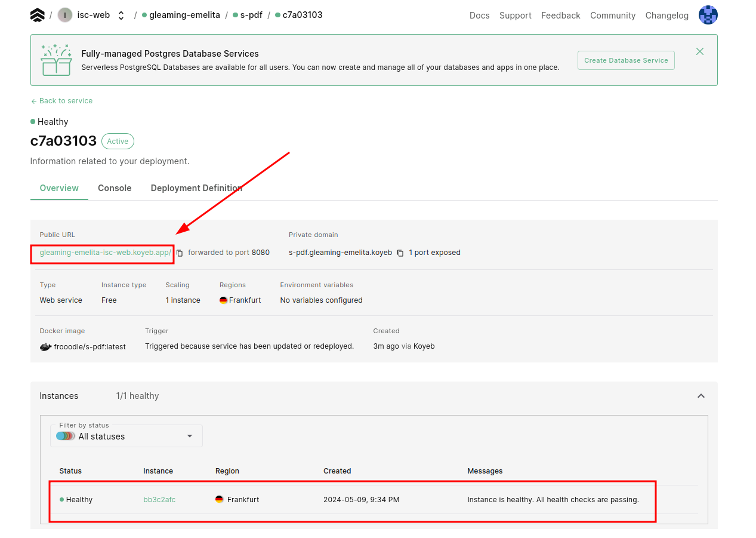Open the Changelog link

click(667, 16)
